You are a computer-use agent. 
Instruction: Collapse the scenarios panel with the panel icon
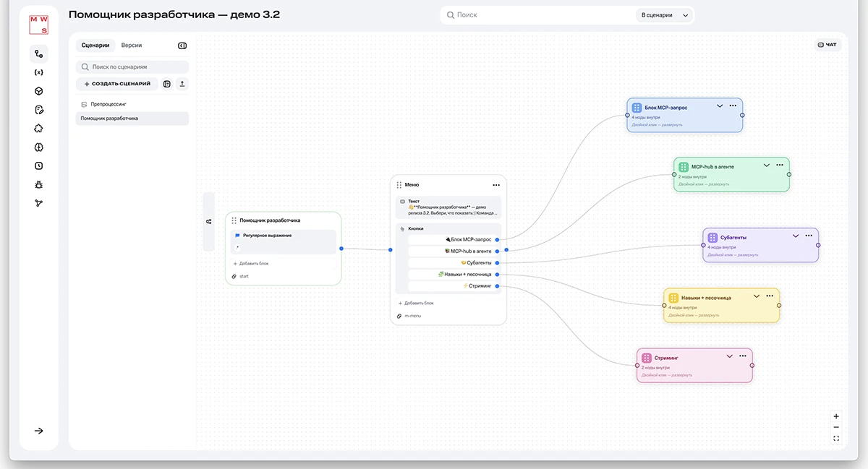[182, 46]
